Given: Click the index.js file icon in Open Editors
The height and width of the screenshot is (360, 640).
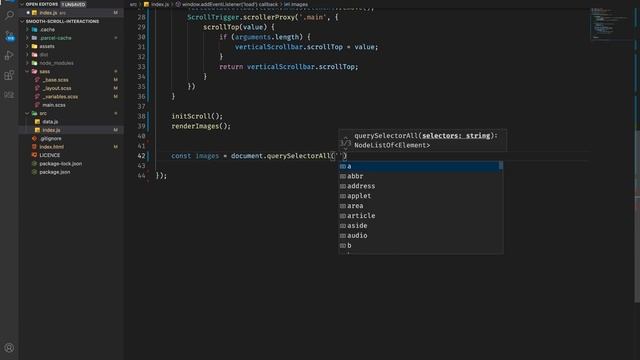Looking at the screenshot, I should click(x=35, y=13).
